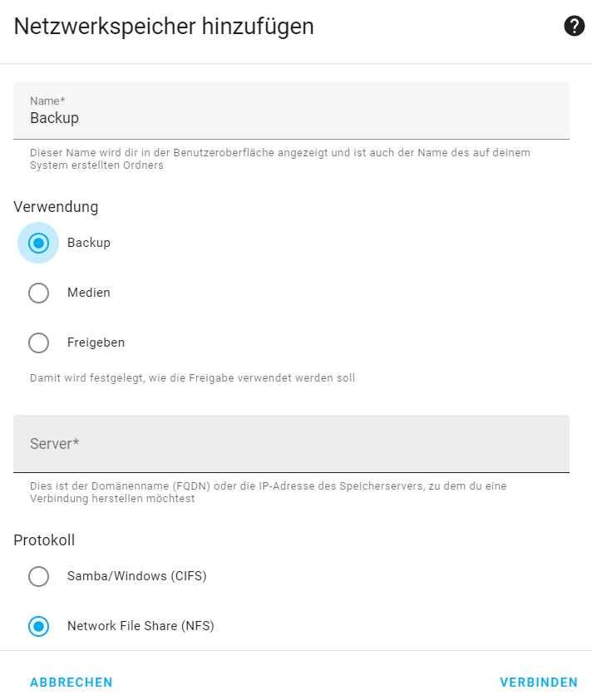The image size is (592, 700).
Task: Click the FQDN helper text below Server
Action: pyautogui.click(x=268, y=492)
